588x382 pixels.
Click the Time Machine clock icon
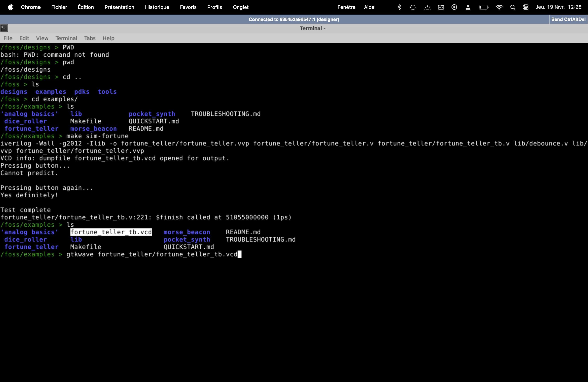(x=413, y=7)
